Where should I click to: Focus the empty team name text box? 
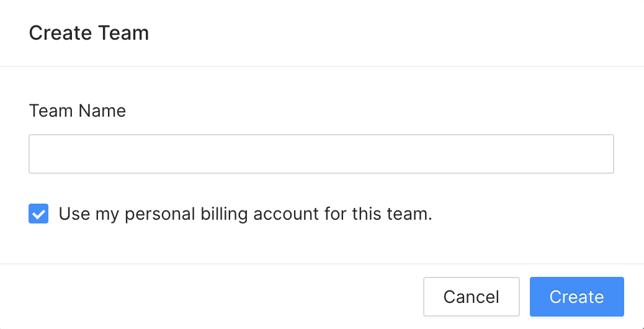[x=321, y=153]
